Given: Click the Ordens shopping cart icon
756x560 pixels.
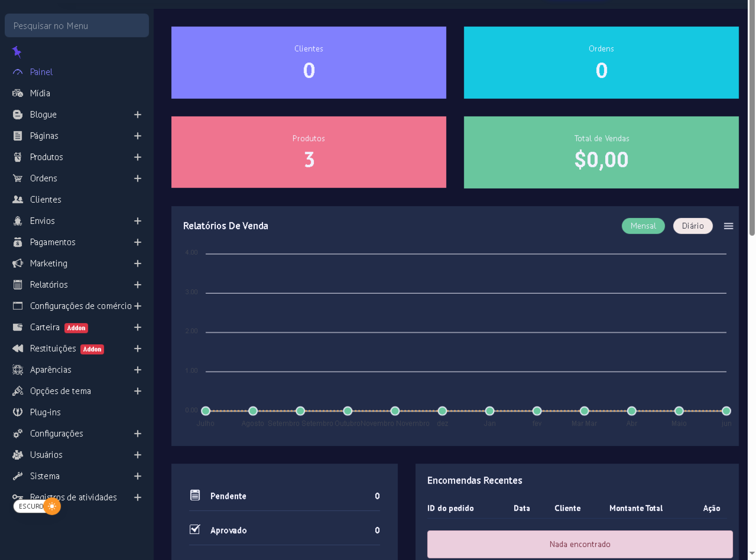Looking at the screenshot, I should [x=18, y=178].
